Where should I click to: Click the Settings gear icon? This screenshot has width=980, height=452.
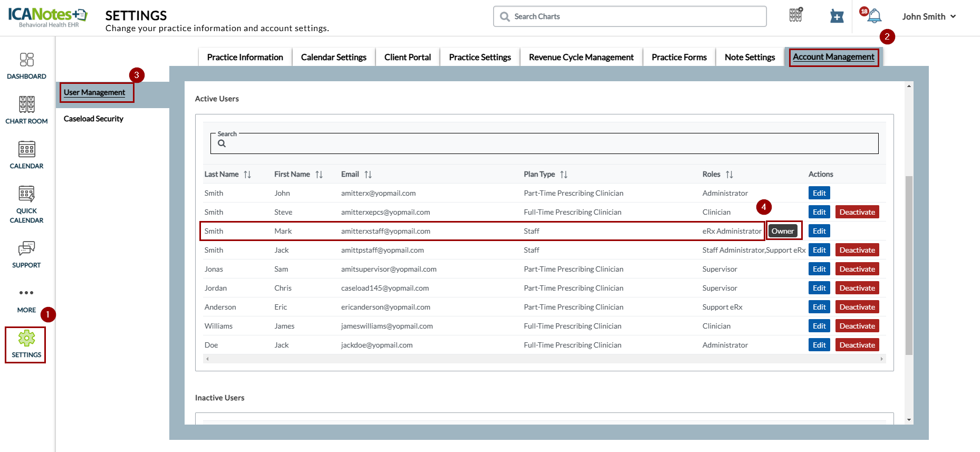26,344
